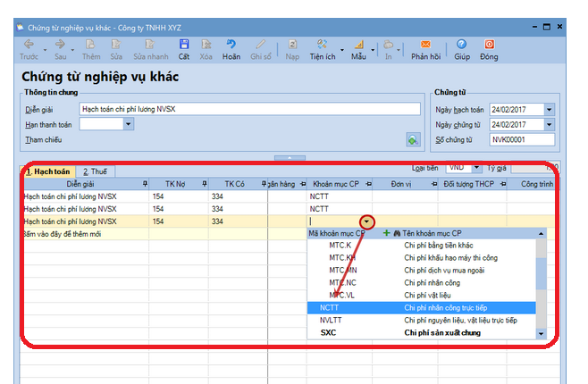Select MTC.NC Chi phí nhân công

[422, 283]
